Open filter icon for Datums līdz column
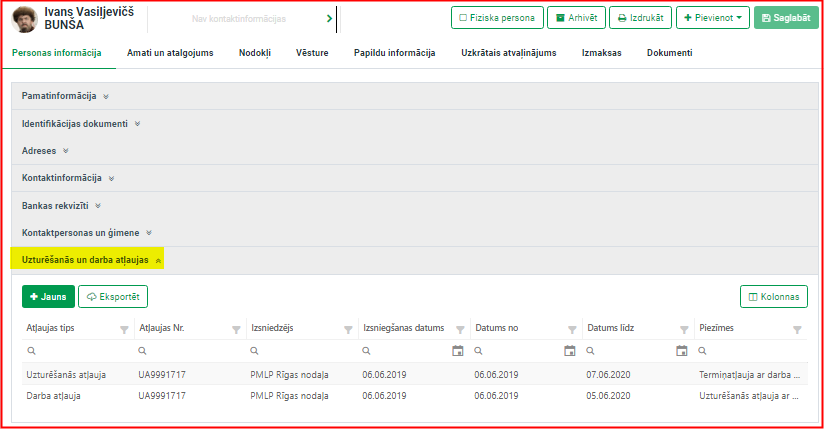The width and height of the screenshot is (824, 429). click(x=684, y=330)
